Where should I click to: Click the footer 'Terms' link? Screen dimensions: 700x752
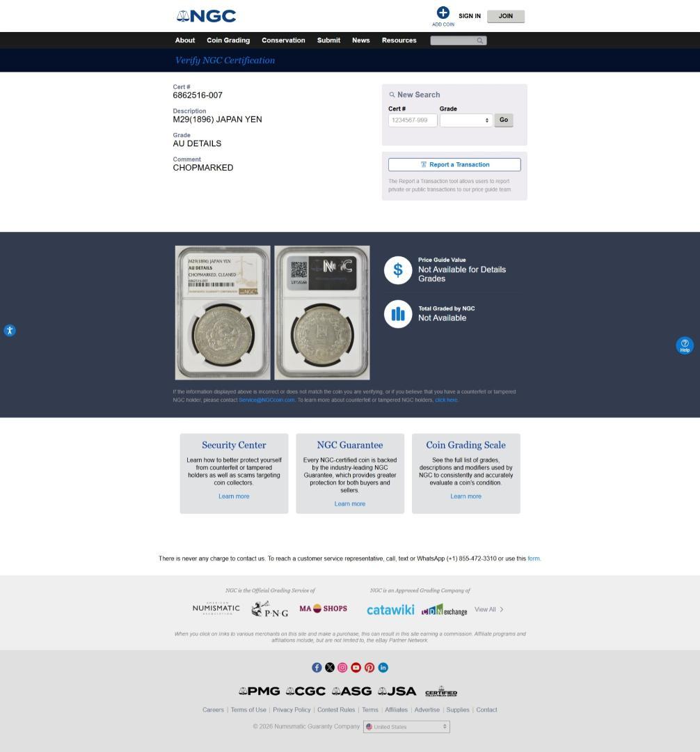pyautogui.click(x=370, y=710)
